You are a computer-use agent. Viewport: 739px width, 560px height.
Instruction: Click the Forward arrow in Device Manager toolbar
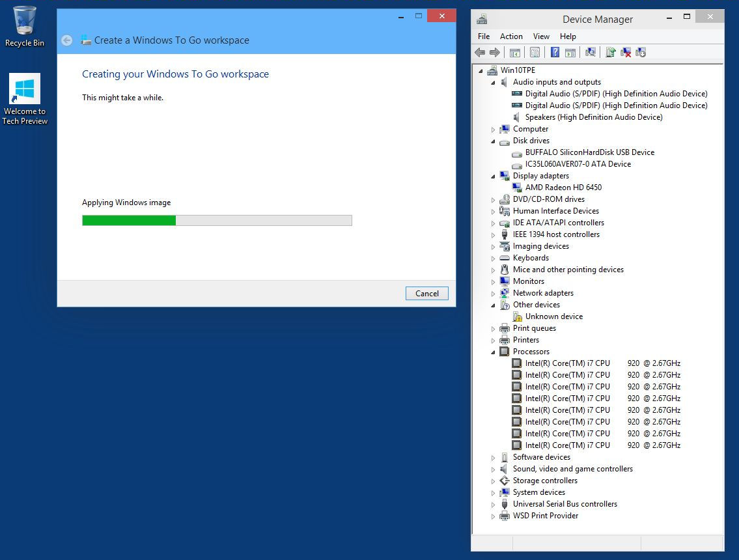[495, 52]
